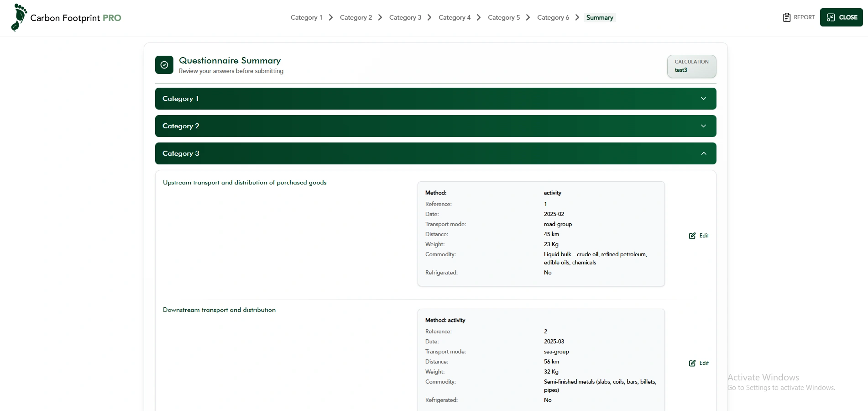Navigate to Category 5 step
Image resolution: width=868 pixels, height=411 pixels.
tap(503, 17)
